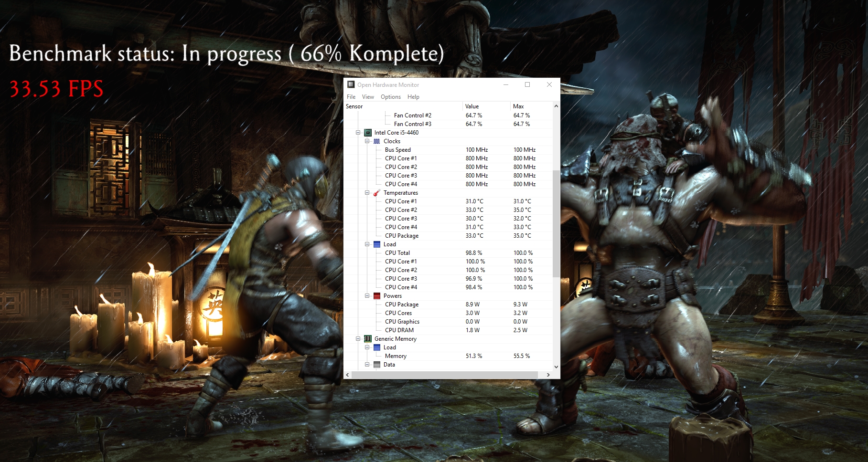Click the Open Hardware Monitor title bar icon

click(x=351, y=84)
